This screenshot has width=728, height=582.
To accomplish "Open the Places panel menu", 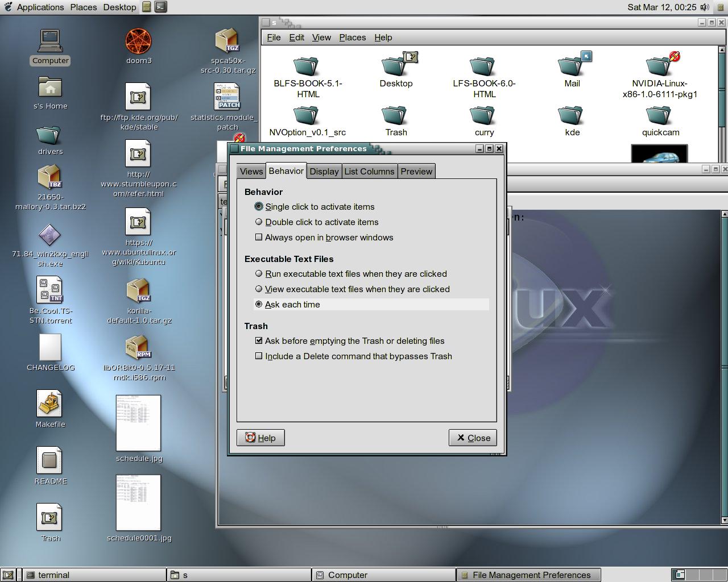I will click(84, 7).
